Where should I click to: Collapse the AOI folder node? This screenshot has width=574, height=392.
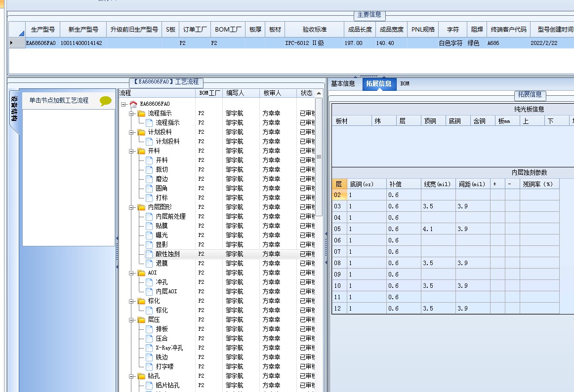point(131,273)
